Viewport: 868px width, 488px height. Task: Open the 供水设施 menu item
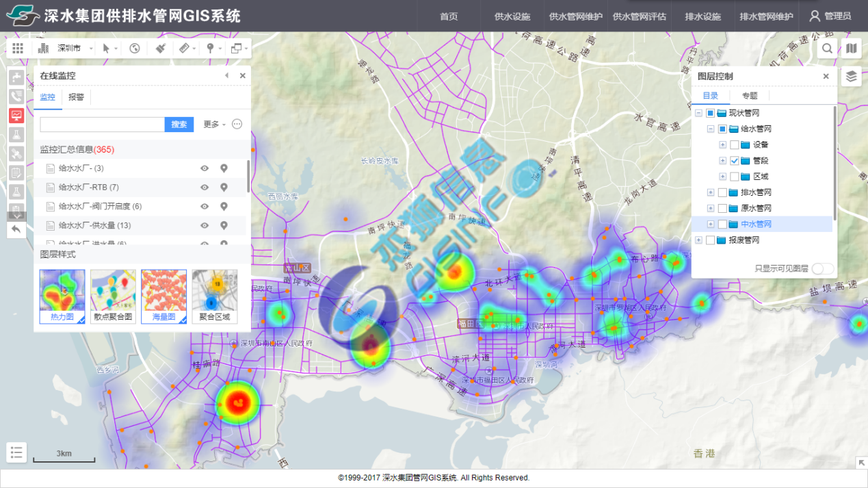pyautogui.click(x=512, y=16)
